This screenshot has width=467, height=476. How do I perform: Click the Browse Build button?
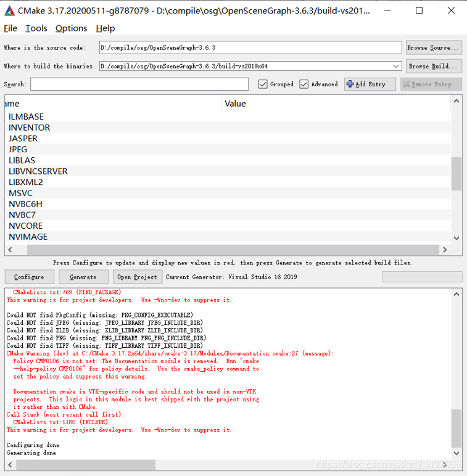[x=434, y=66]
